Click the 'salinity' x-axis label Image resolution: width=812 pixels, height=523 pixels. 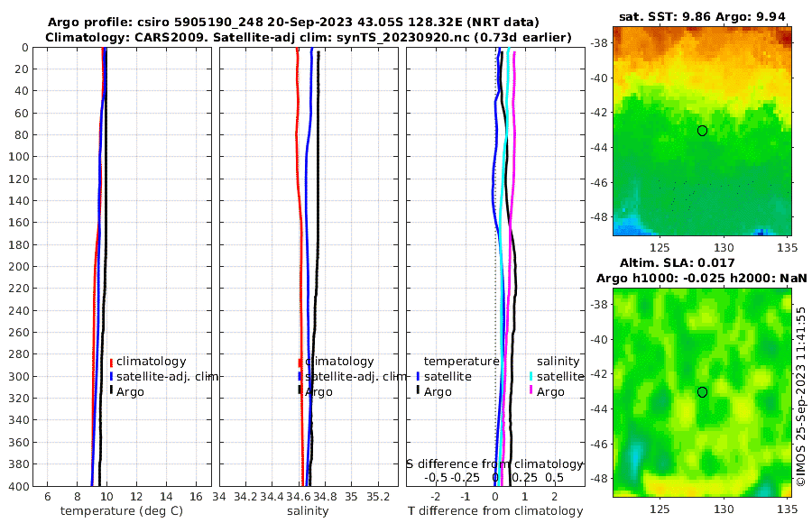[x=308, y=511]
